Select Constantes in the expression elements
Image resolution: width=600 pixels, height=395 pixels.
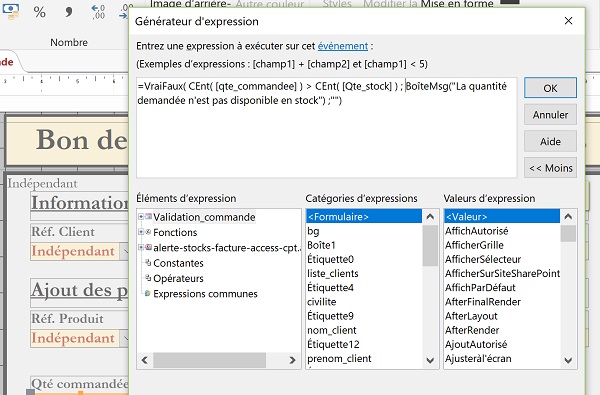pos(178,263)
